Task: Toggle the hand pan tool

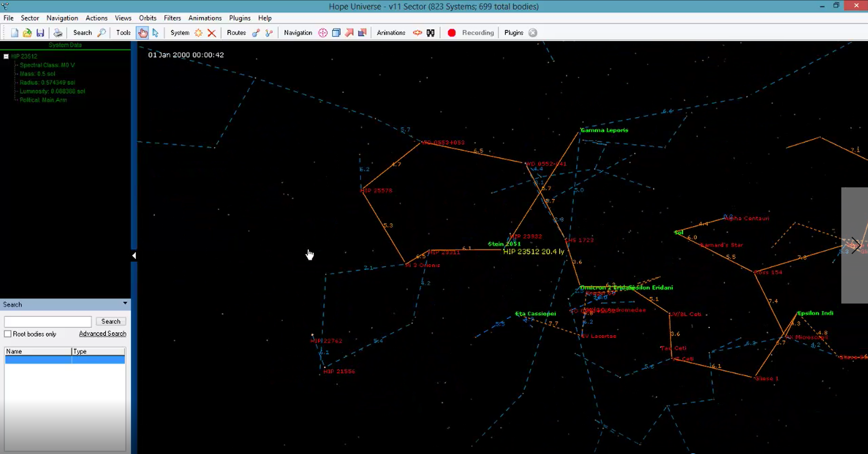Action: (142, 33)
